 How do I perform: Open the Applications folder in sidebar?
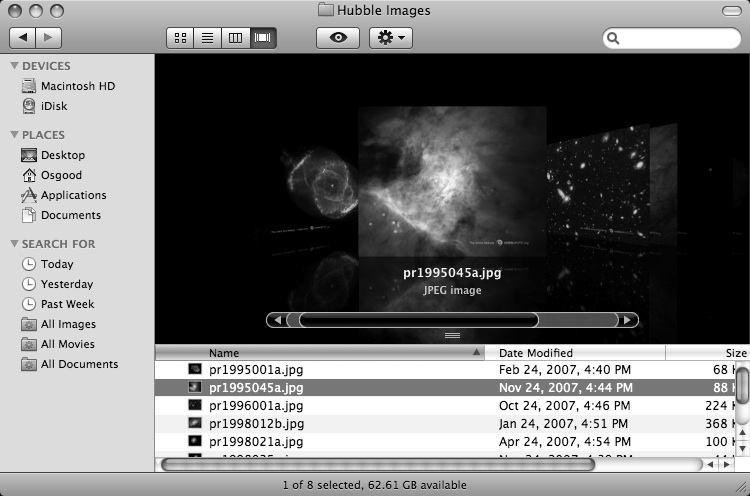click(x=73, y=195)
